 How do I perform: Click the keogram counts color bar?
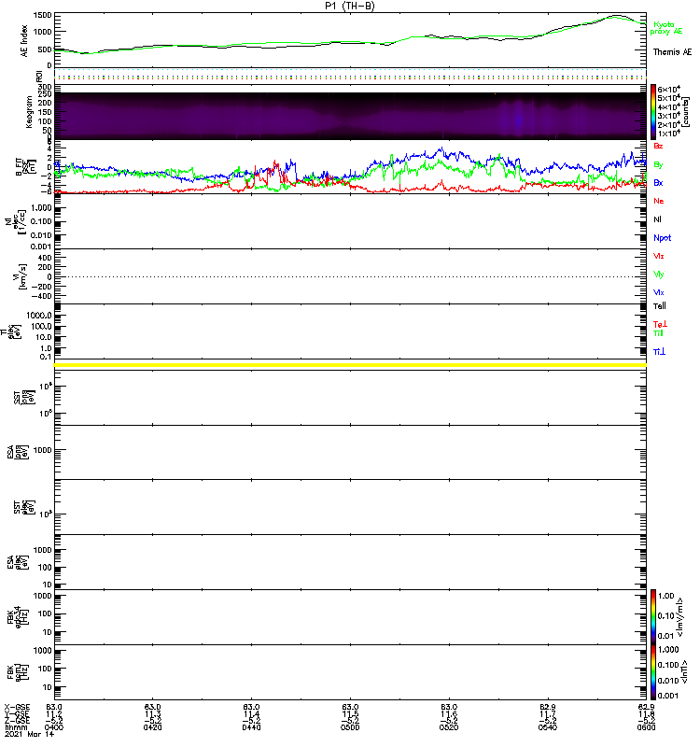click(x=653, y=112)
